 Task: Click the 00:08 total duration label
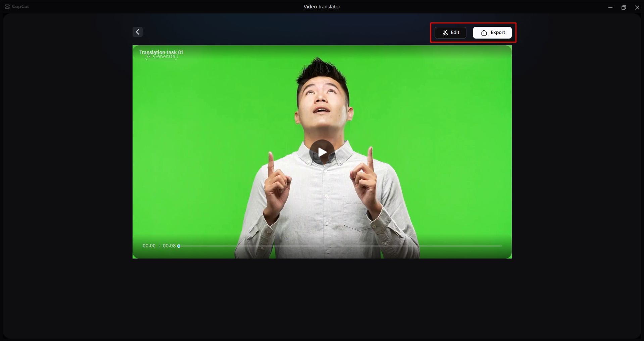pyautogui.click(x=170, y=246)
